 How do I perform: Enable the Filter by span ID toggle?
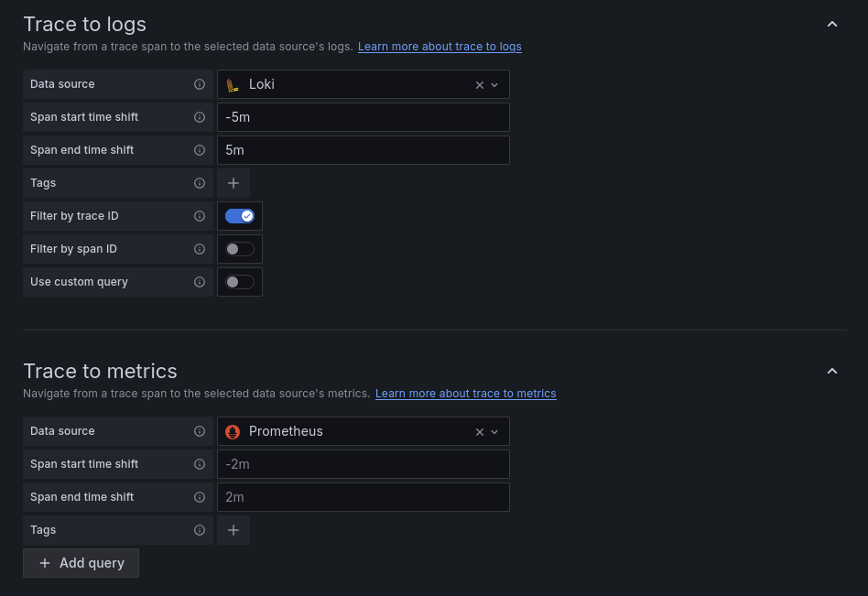240,249
